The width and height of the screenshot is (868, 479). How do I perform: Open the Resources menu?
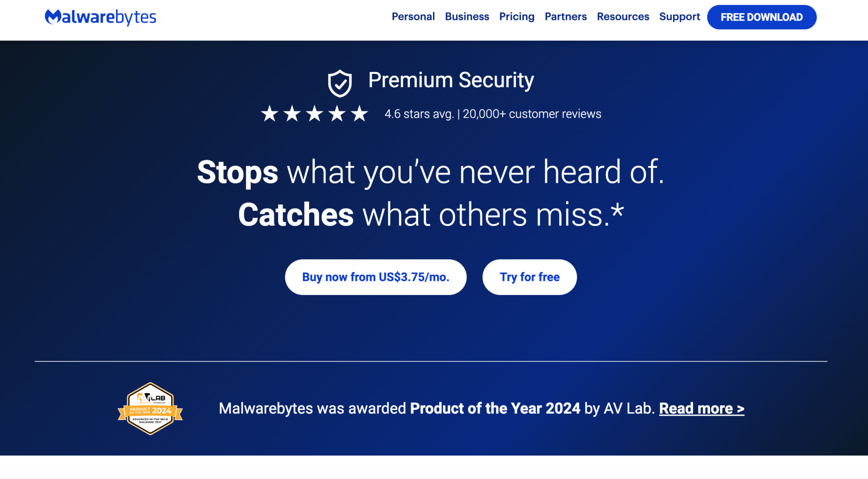623,17
